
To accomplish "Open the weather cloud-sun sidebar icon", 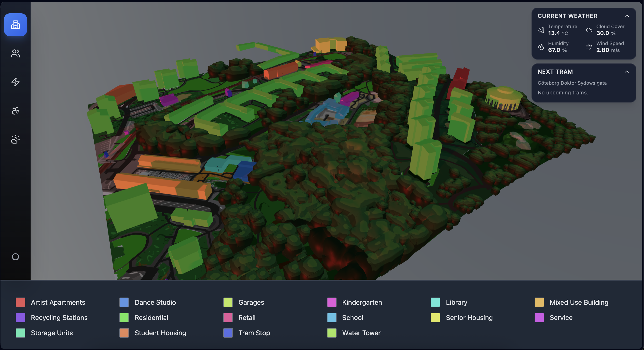I will pos(15,139).
